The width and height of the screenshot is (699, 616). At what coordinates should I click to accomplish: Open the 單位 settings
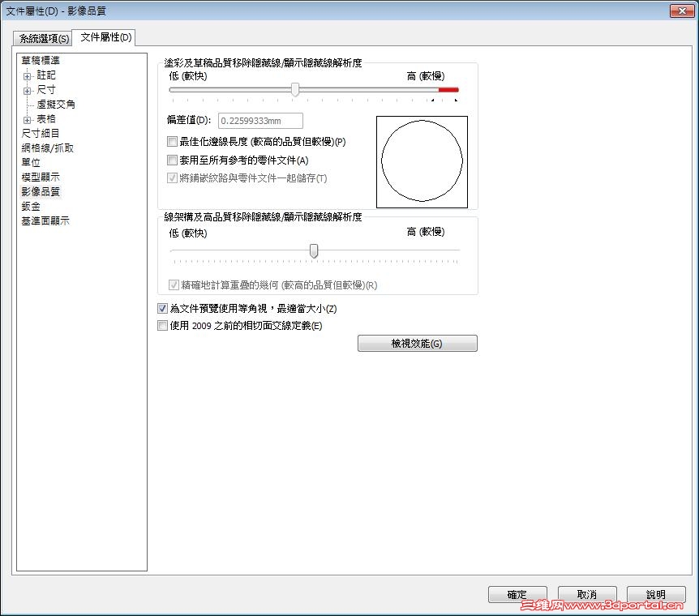click(31, 163)
